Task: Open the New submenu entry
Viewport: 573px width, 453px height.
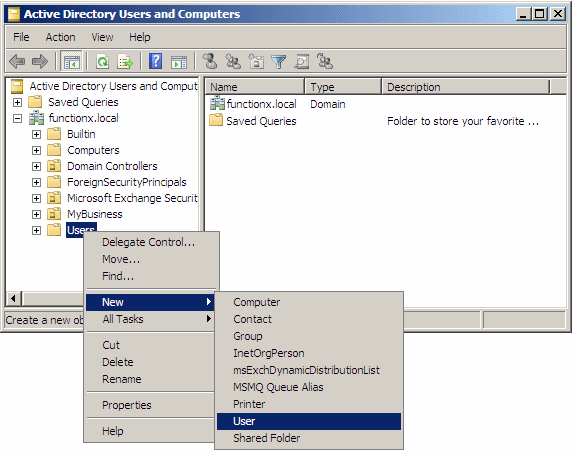Action: 150,302
